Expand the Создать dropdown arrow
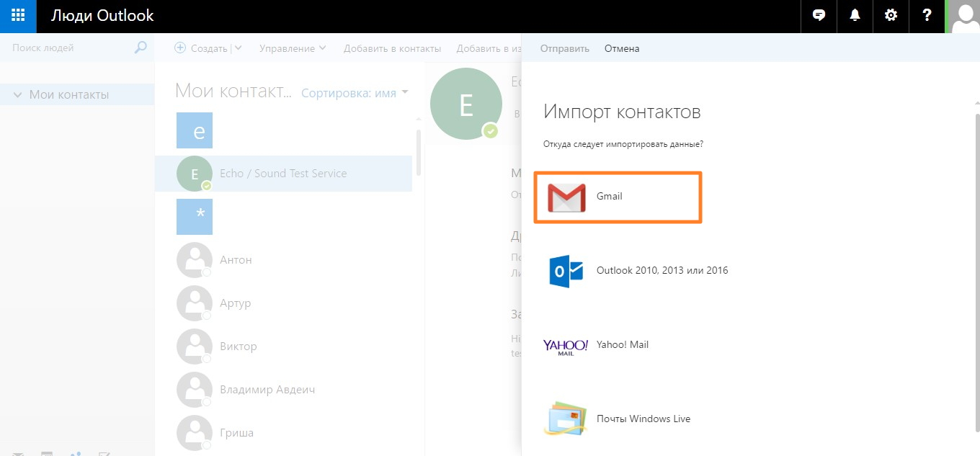This screenshot has height=456, width=980. [x=239, y=48]
